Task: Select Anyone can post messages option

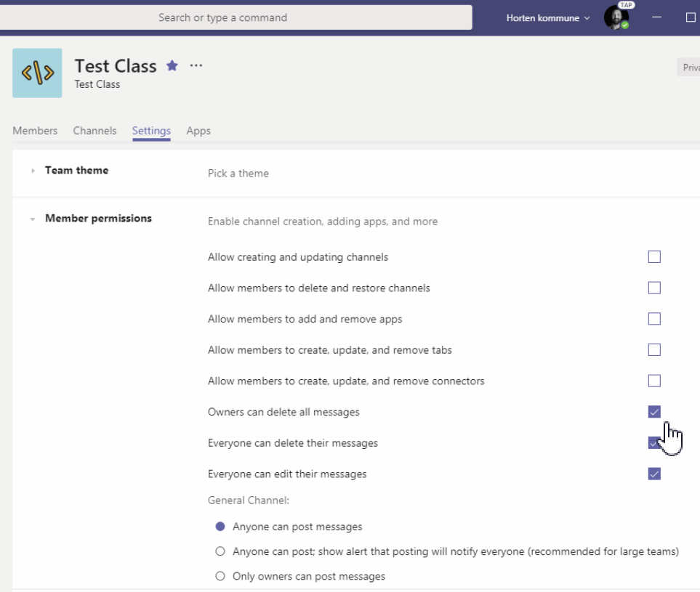Action: tap(220, 527)
